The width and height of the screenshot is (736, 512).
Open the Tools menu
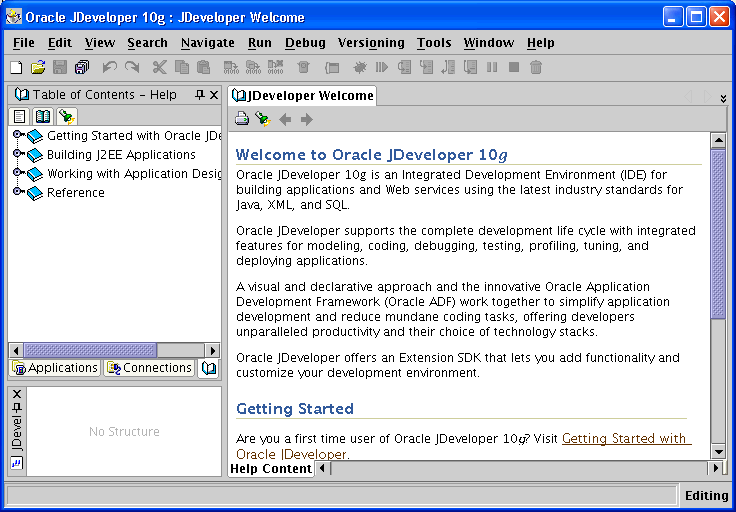click(x=434, y=43)
